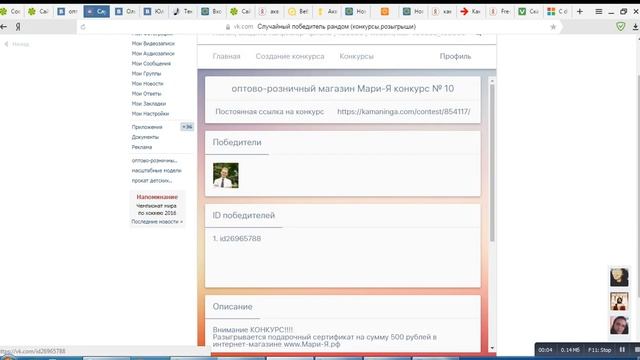Viewport: 640px width, 360px height.
Task: Click the contest title 'Мари-Я конкурс № 10'
Action: [405, 89]
